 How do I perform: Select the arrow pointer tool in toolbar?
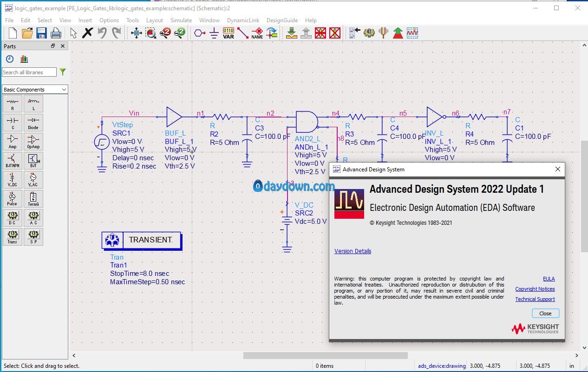pos(73,33)
